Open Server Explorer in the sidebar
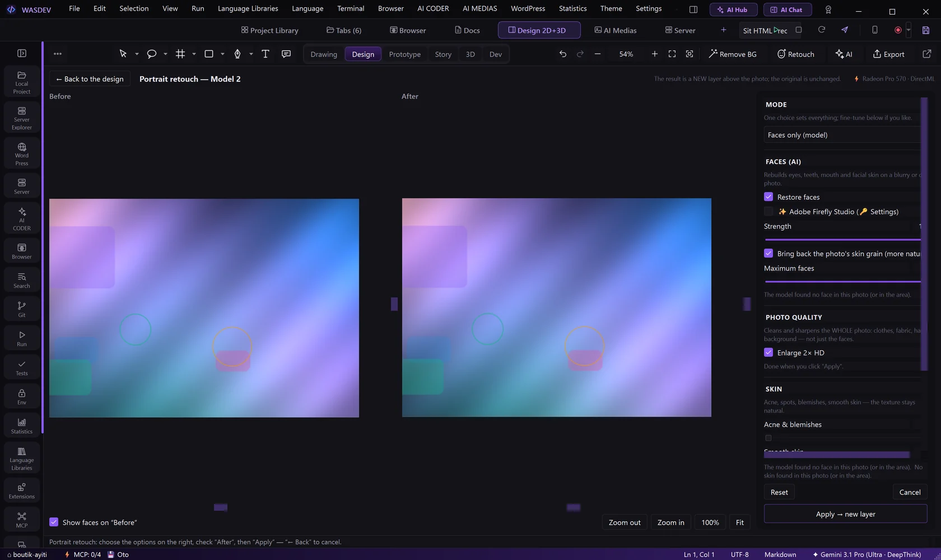 (22, 118)
